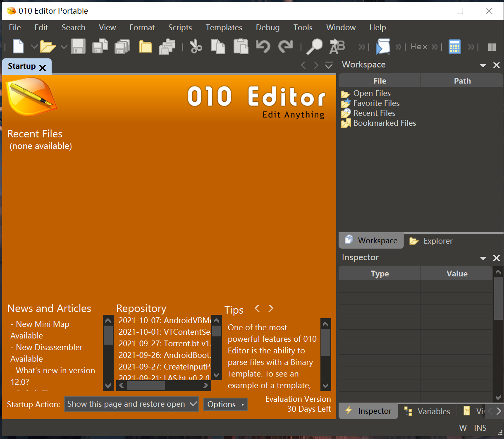Toggle the Hex edit mode in toolbar

[419, 47]
